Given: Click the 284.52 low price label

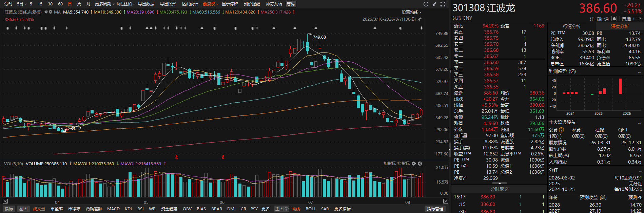Looking at the screenshot, I should pyautogui.click(x=75, y=129).
